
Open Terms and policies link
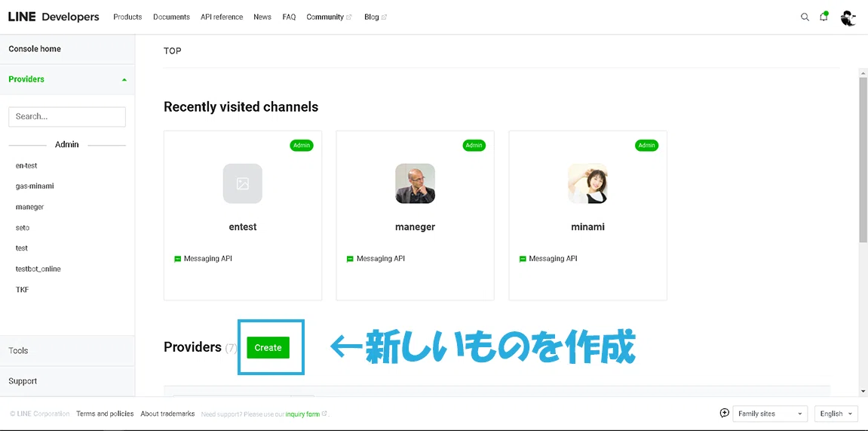[x=105, y=414]
